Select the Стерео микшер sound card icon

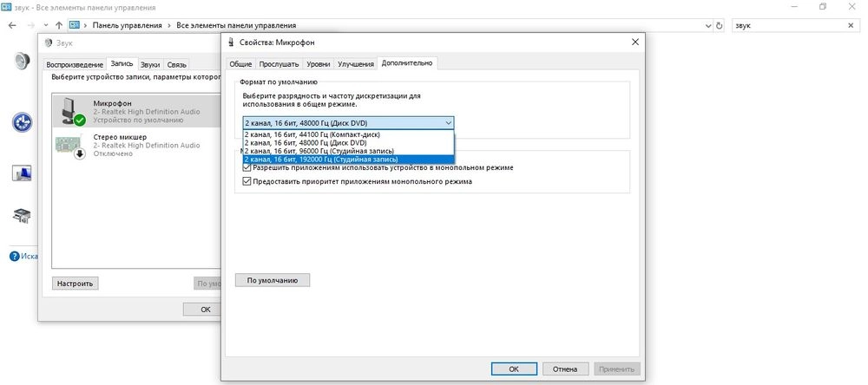68,146
